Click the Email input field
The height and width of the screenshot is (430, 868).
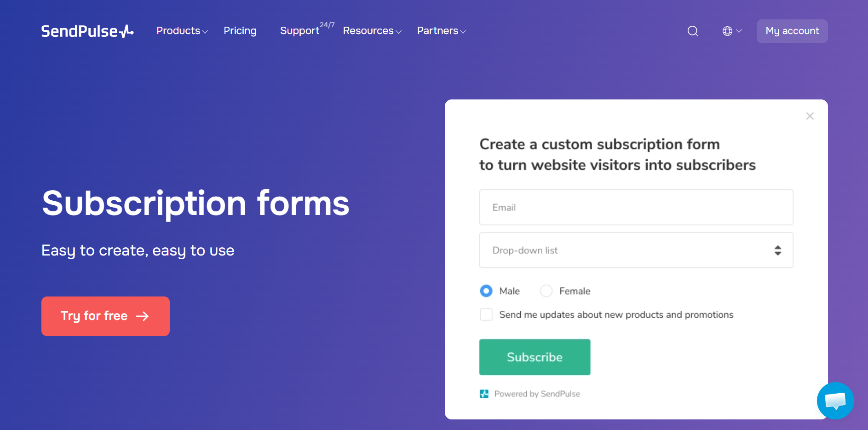(x=636, y=207)
